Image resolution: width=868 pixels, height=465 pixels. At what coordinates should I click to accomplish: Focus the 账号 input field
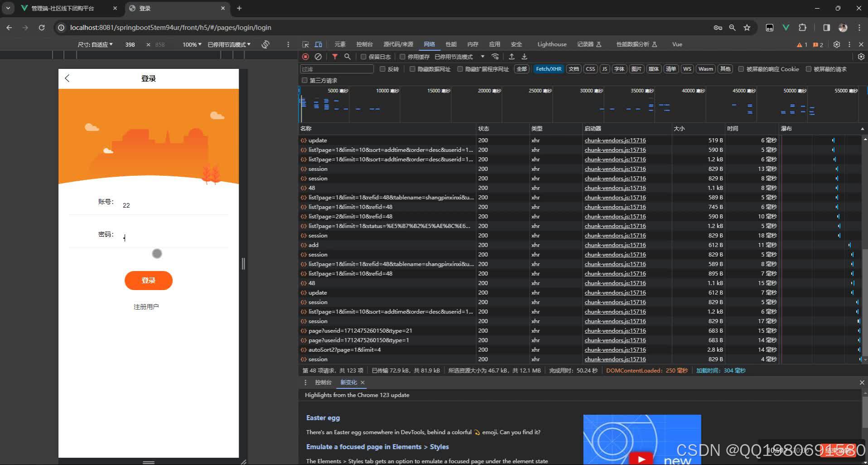coord(175,205)
